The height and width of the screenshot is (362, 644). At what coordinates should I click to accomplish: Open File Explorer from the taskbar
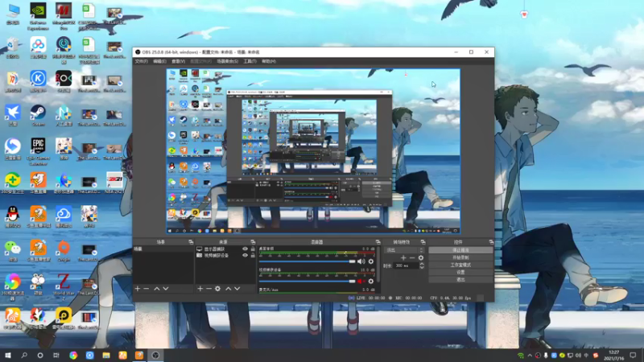pos(106,356)
